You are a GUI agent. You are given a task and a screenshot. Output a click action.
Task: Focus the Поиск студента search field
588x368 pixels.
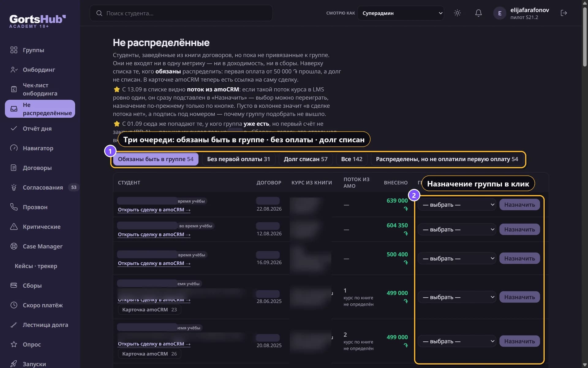click(181, 13)
